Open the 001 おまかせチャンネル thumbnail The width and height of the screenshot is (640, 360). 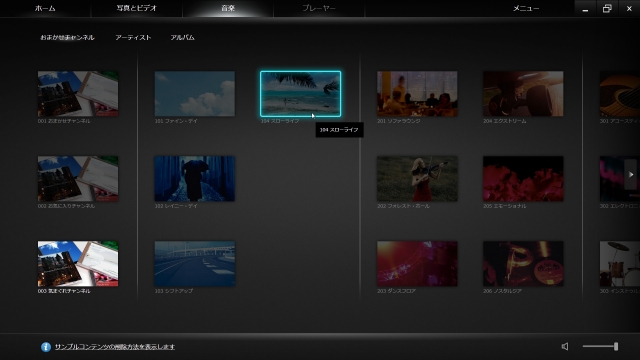point(78,94)
